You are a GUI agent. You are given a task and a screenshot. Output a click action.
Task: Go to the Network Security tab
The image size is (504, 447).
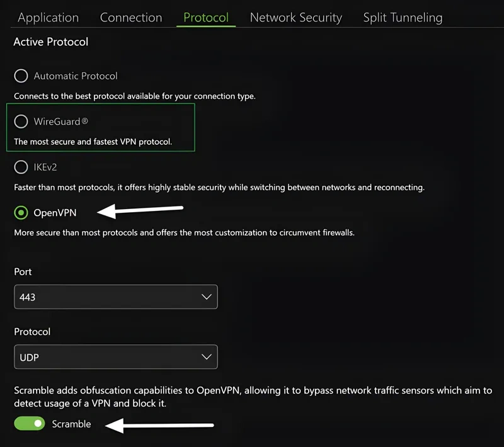[295, 18]
